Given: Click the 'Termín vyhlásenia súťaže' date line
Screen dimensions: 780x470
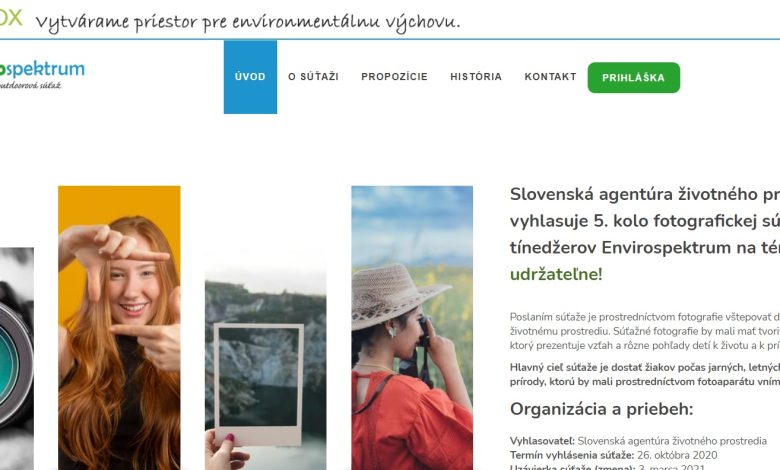Looking at the screenshot, I should coord(613,455).
